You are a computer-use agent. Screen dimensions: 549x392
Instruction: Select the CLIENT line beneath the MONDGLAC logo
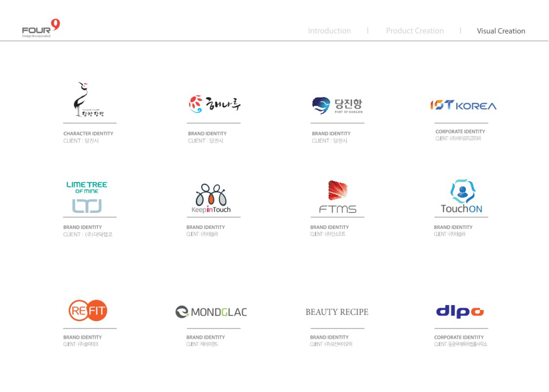(x=202, y=344)
